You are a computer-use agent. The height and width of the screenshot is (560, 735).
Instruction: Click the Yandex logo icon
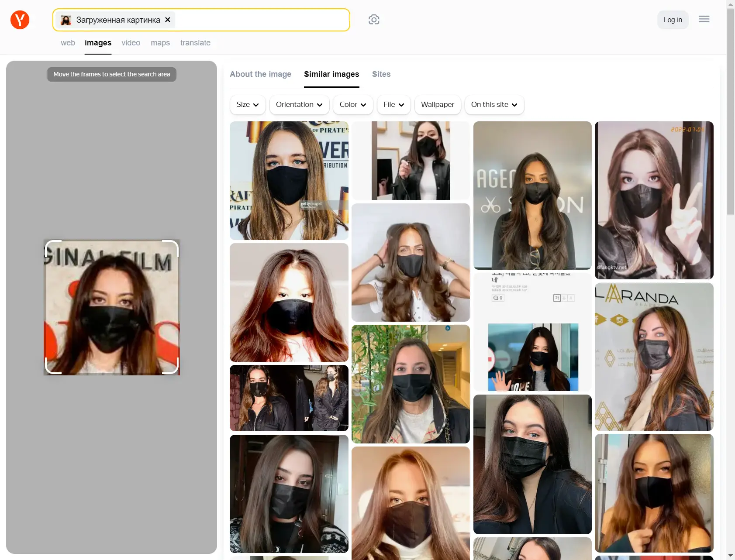[20, 20]
